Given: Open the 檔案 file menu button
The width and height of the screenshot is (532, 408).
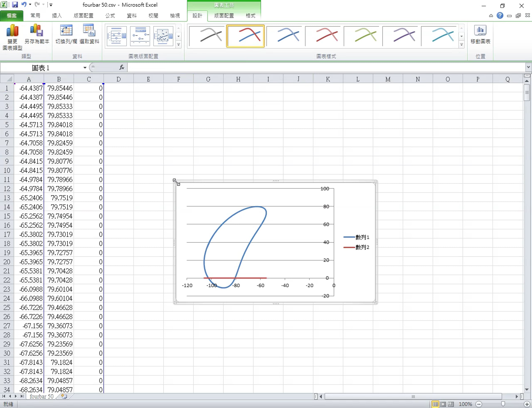Looking at the screenshot, I should [12, 16].
